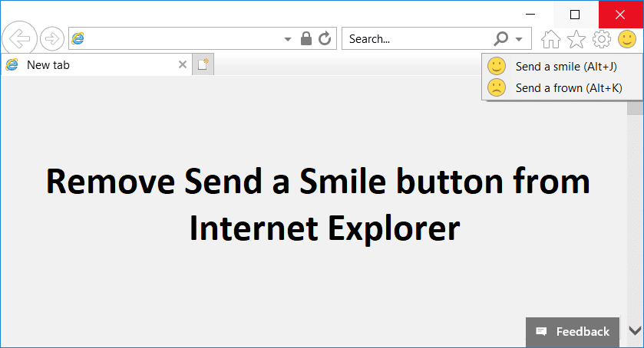Expand the address bar autocomplete dropdown

tap(288, 39)
